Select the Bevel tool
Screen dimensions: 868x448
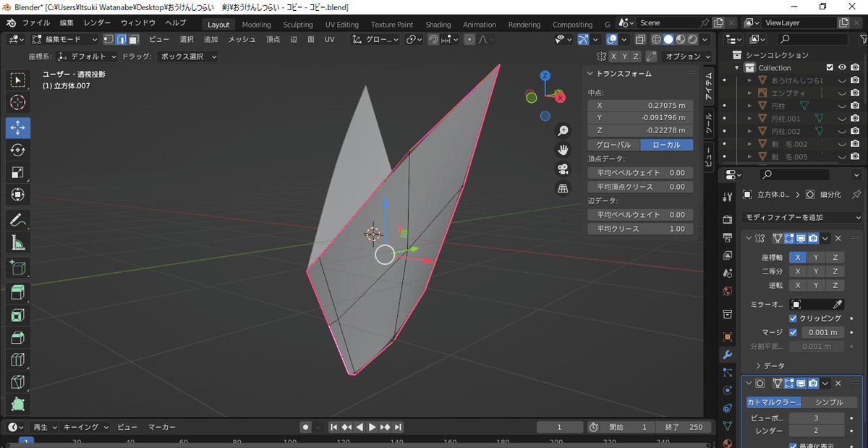coord(18,337)
